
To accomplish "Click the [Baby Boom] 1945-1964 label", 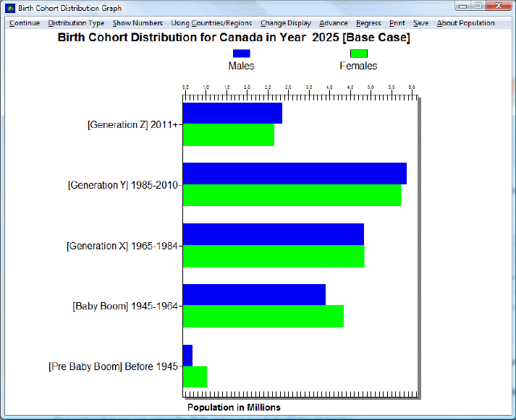I will 125,307.
